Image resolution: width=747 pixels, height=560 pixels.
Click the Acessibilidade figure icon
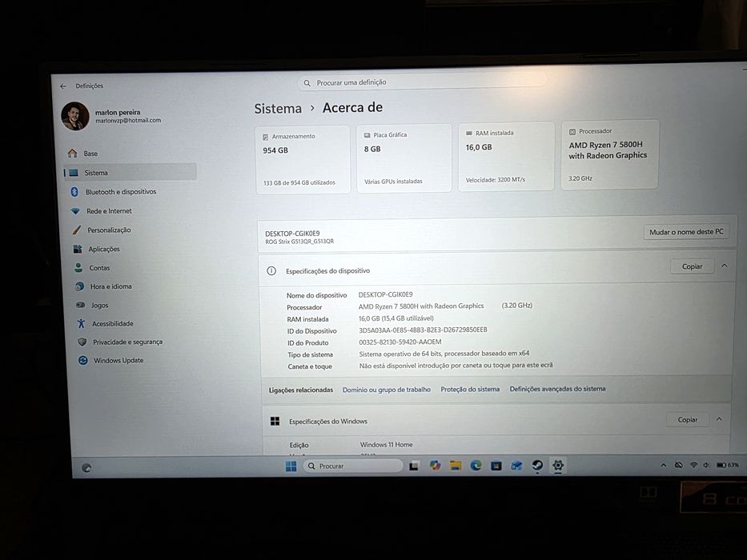click(82, 323)
